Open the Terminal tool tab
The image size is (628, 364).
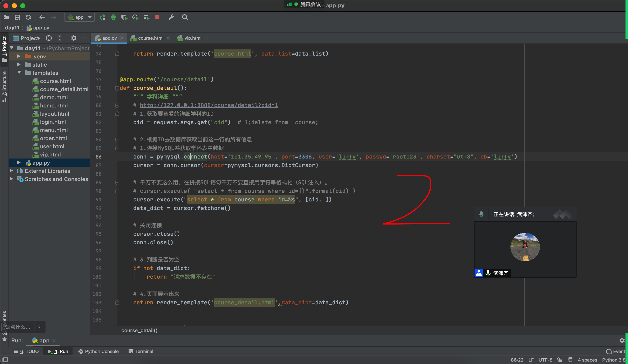[x=141, y=351]
